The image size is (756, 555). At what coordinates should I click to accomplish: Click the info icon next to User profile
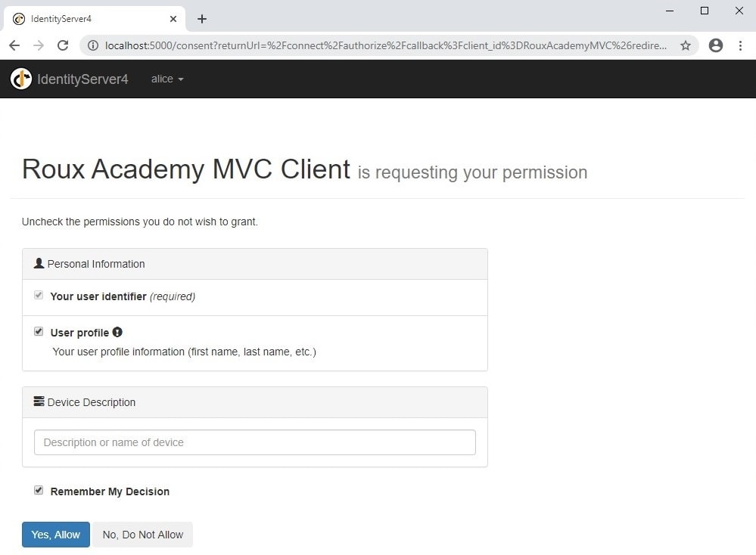pos(117,332)
